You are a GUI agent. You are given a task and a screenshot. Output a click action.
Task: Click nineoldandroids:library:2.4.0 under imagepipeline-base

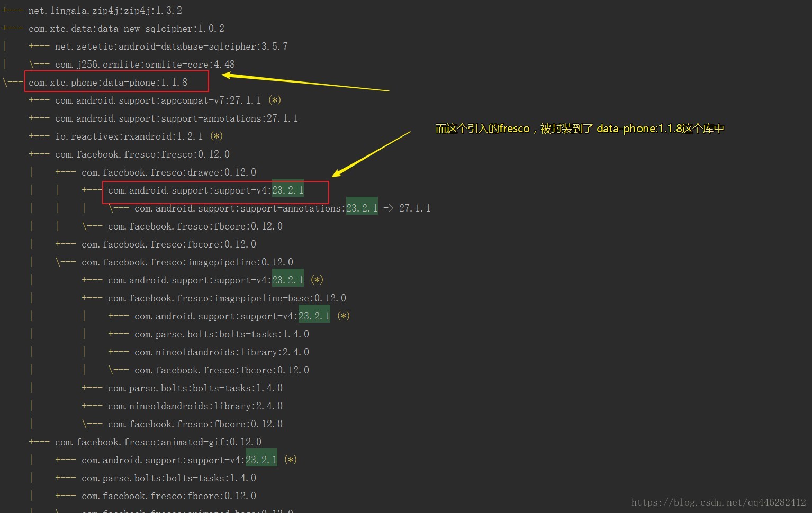[222, 352]
